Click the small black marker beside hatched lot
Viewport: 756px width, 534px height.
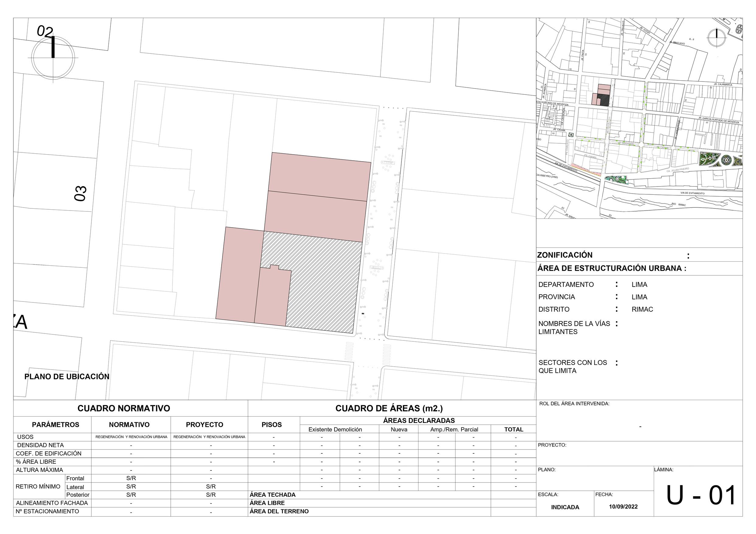coord(363,314)
